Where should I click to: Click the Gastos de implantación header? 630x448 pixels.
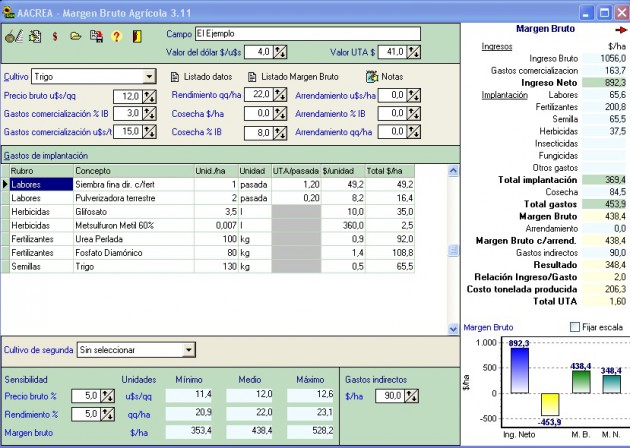(x=230, y=155)
